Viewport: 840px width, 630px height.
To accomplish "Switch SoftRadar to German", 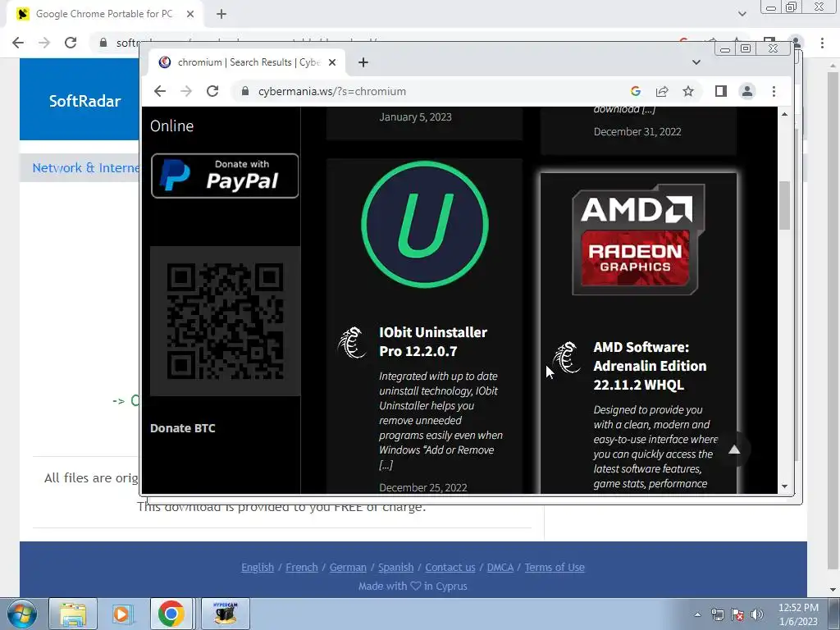I will coord(348,568).
